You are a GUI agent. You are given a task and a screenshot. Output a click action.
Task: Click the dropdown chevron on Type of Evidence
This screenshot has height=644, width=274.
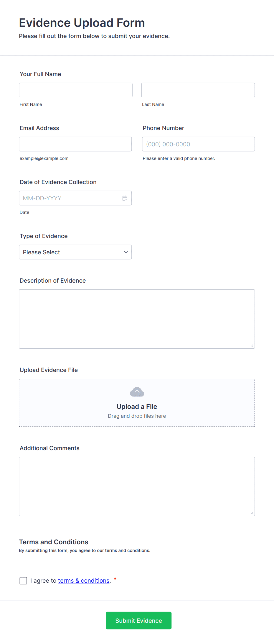(x=126, y=252)
